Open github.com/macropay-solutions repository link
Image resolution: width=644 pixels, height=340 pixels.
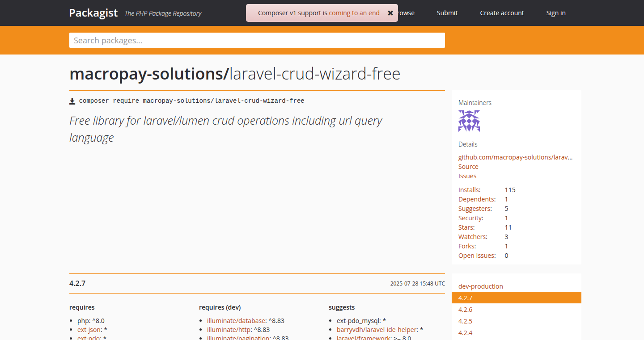tap(515, 157)
